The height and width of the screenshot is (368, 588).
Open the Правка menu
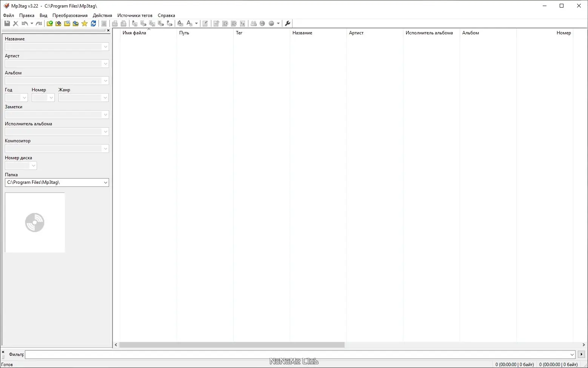coord(27,15)
